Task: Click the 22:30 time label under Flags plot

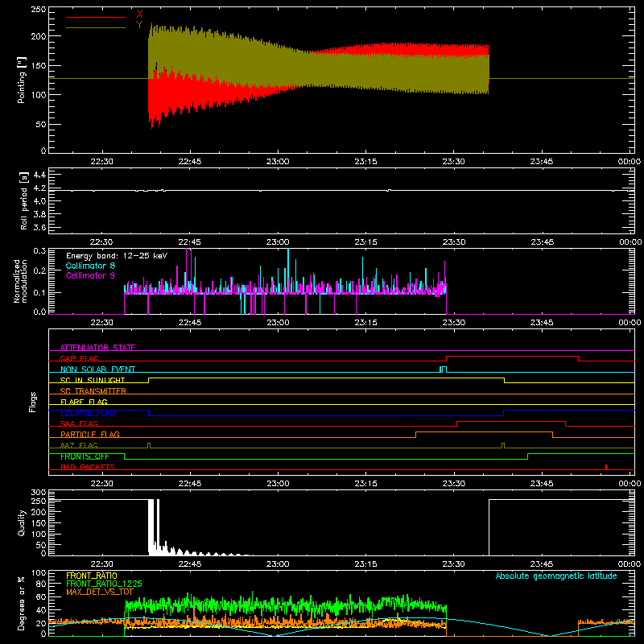Action: (x=101, y=484)
